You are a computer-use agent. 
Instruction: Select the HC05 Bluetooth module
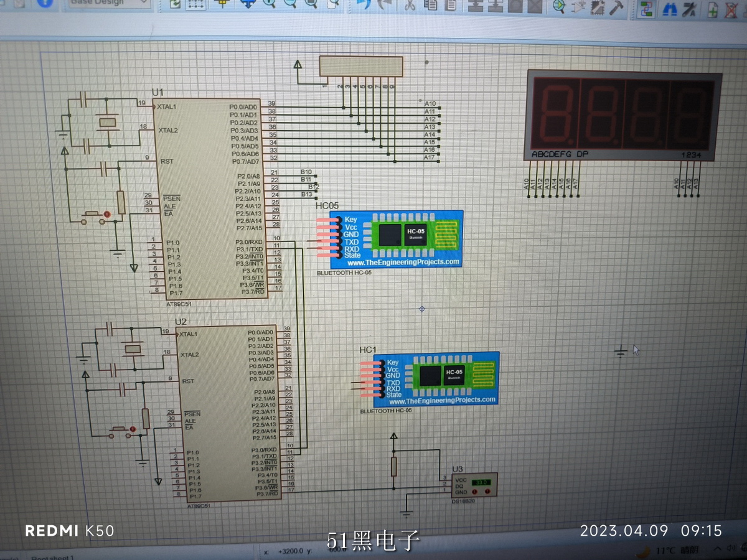click(x=397, y=239)
